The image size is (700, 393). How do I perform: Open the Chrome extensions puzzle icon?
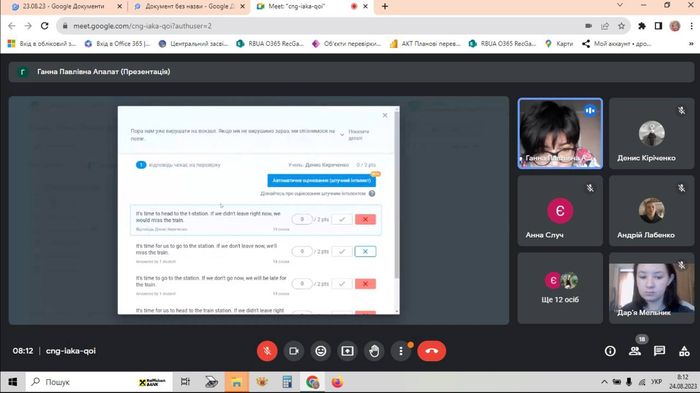pyautogui.click(x=642, y=26)
